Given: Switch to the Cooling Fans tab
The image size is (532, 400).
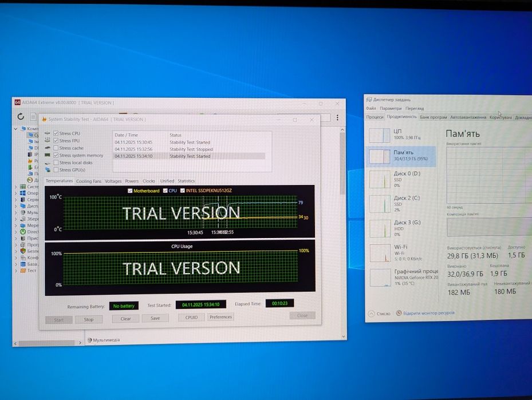Looking at the screenshot, I should pyautogui.click(x=89, y=181).
